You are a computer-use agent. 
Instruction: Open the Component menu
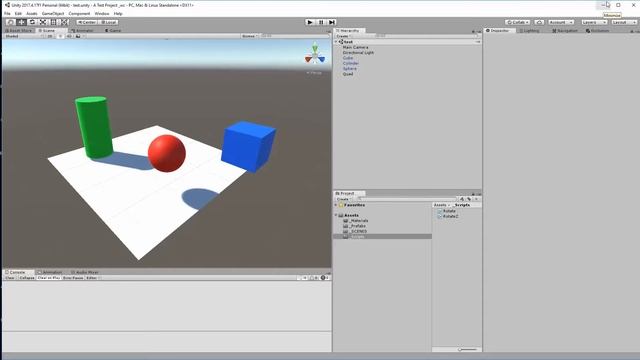[x=79, y=13]
